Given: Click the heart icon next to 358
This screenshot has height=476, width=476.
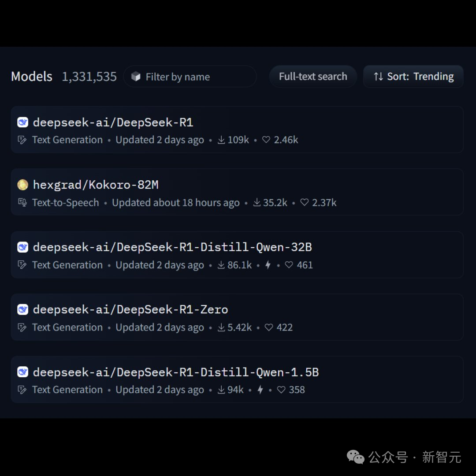Looking at the screenshot, I should pyautogui.click(x=281, y=390).
